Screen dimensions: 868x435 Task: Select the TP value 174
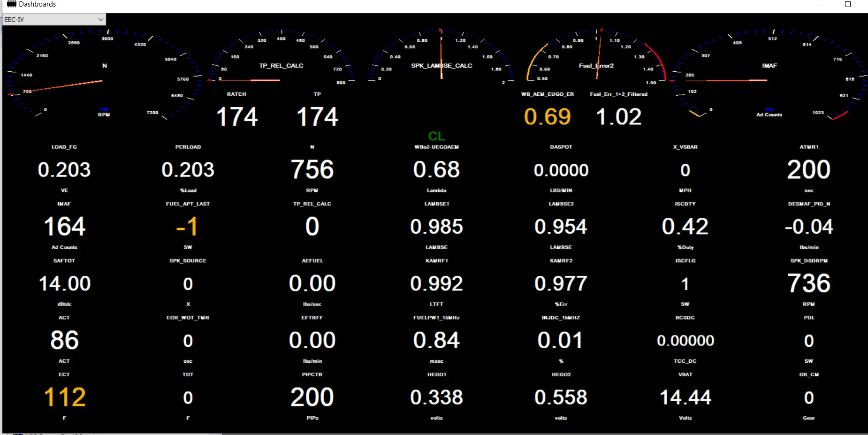(x=317, y=117)
